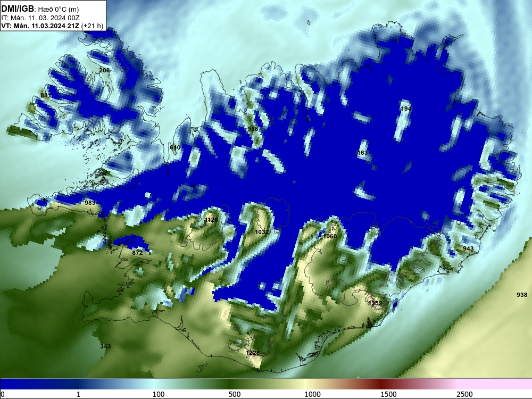
Task: Click the map value 1228
Action: point(253,353)
